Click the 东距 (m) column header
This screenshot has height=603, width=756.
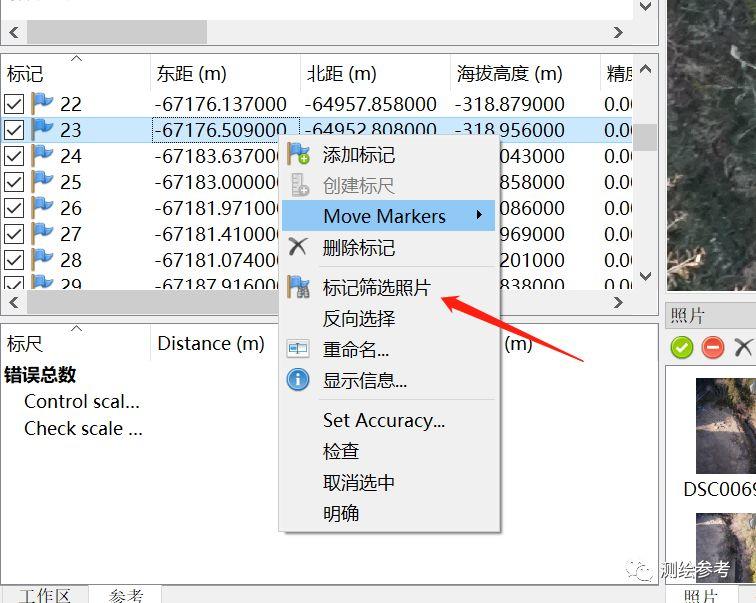[x=225, y=74]
